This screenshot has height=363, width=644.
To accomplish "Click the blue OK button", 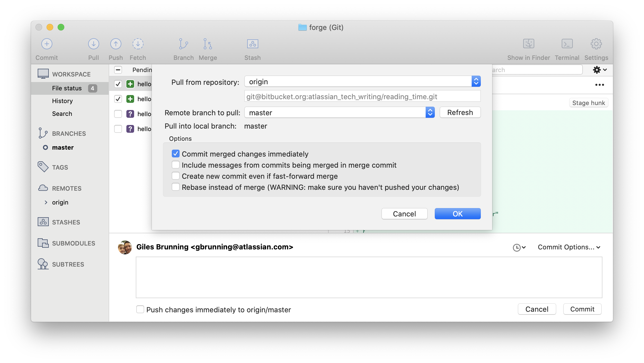I will click(458, 214).
